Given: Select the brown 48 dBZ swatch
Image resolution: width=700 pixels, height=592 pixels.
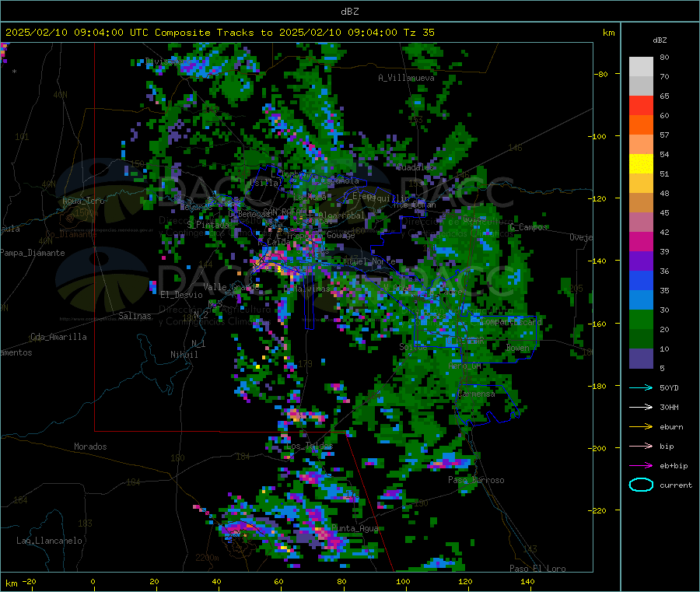Looking at the screenshot, I should pyautogui.click(x=641, y=203).
